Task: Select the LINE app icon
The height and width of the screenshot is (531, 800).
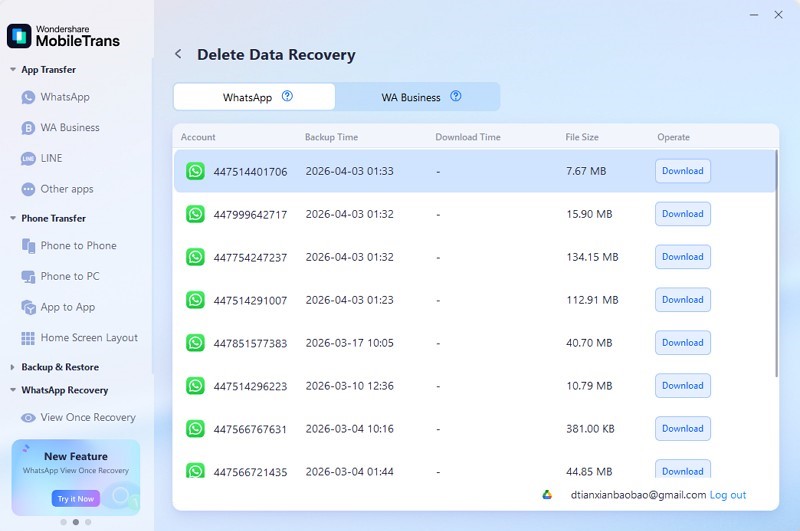Action: 28,159
